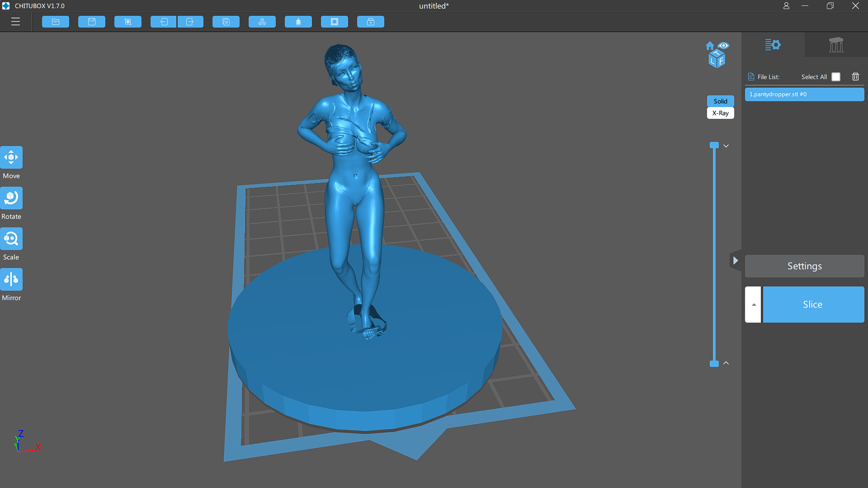The width and height of the screenshot is (868, 488).
Task: Start slicing with the Slice button
Action: click(x=813, y=305)
